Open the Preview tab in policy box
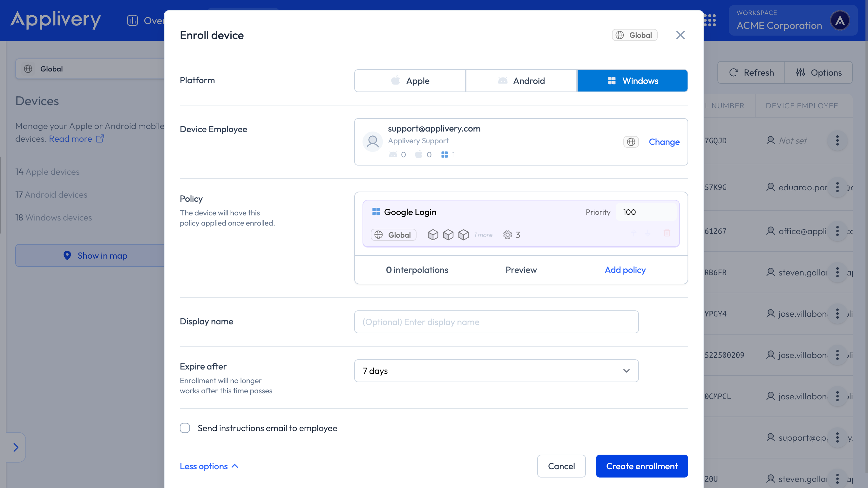Viewport: 868px width, 488px height. coord(521,270)
